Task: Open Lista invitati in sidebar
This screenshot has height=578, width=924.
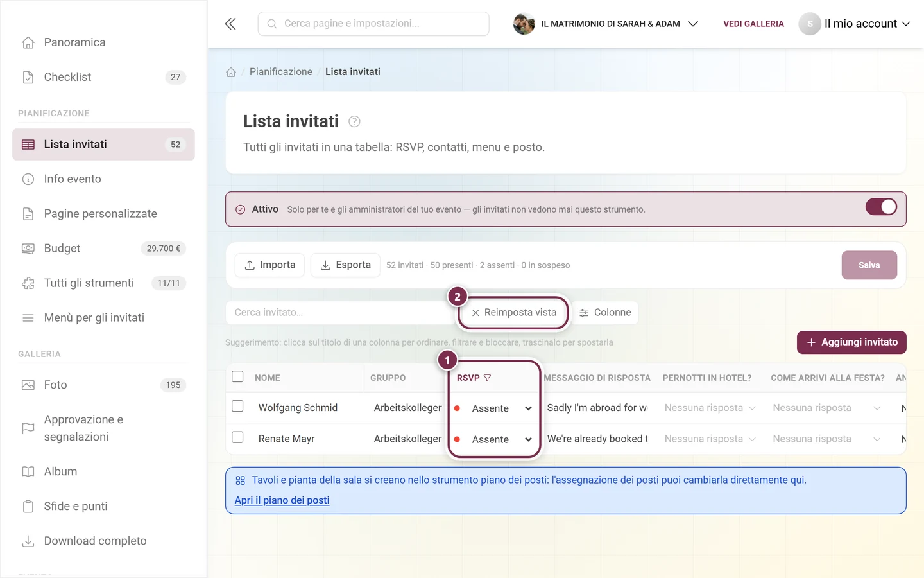Action: point(103,144)
